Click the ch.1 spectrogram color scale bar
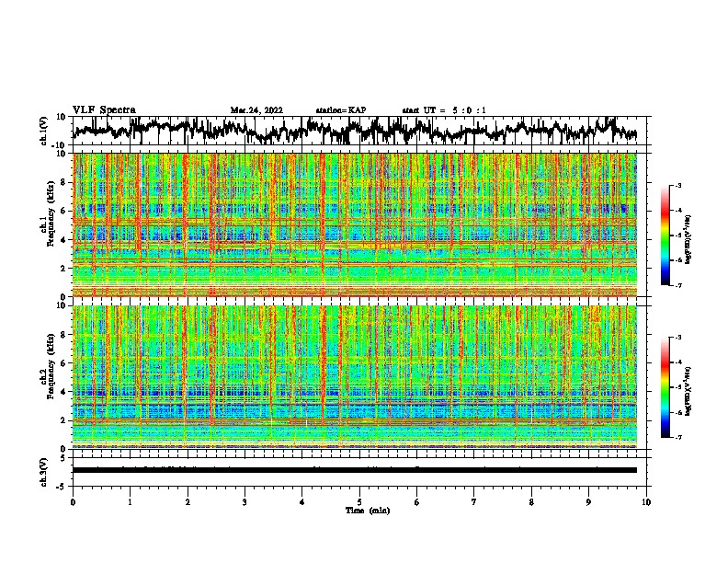Screen dimensions: 728x563 (665, 235)
